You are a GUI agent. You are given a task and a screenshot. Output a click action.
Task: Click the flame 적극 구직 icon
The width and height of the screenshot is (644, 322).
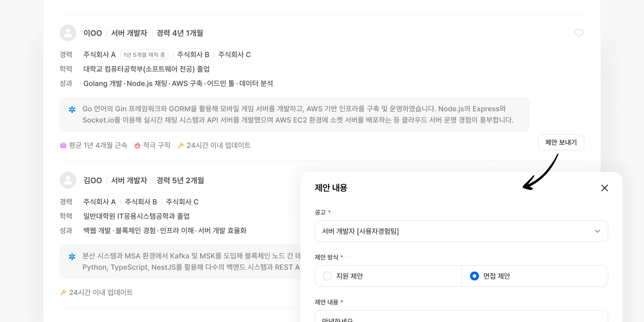click(x=137, y=145)
